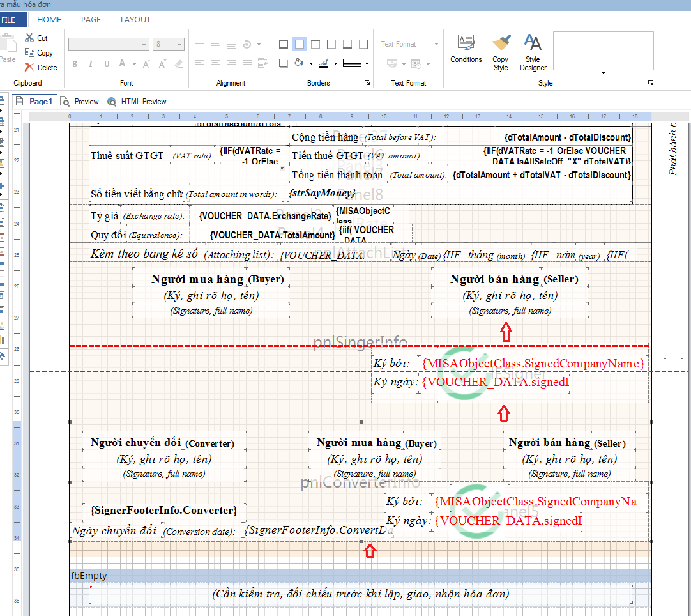Screen dimensions: 691x616
Task: Open the Style group dialog launcher
Action: point(651,83)
